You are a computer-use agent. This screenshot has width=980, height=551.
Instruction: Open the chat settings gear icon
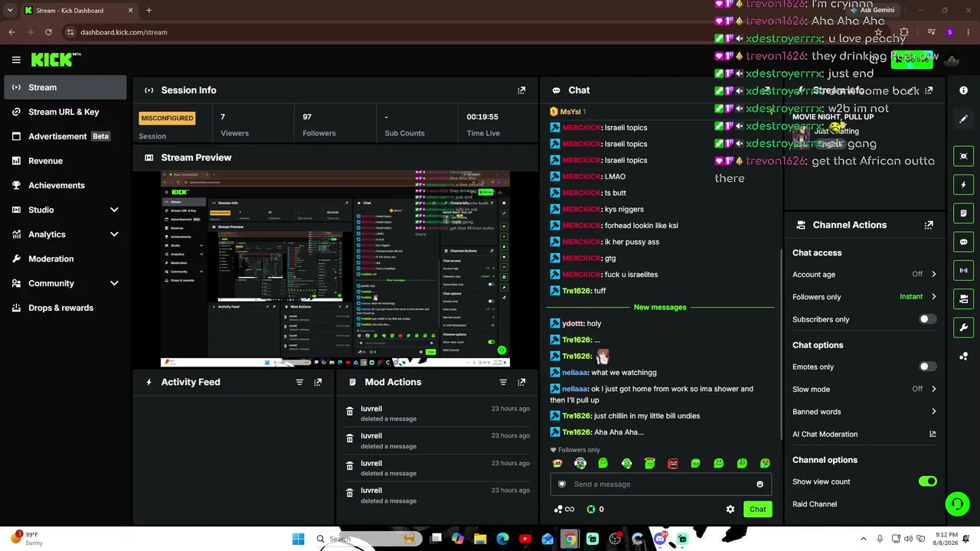[730, 509]
